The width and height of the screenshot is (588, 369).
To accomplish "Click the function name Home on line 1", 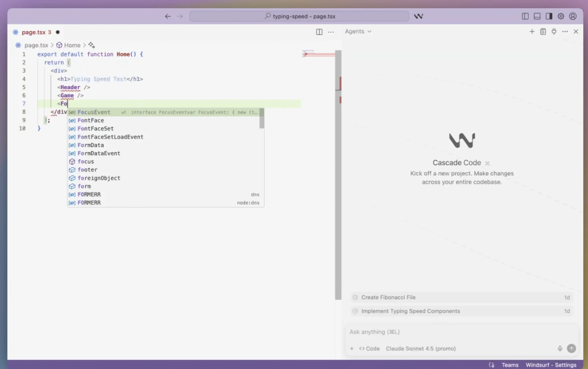I will pyautogui.click(x=123, y=54).
